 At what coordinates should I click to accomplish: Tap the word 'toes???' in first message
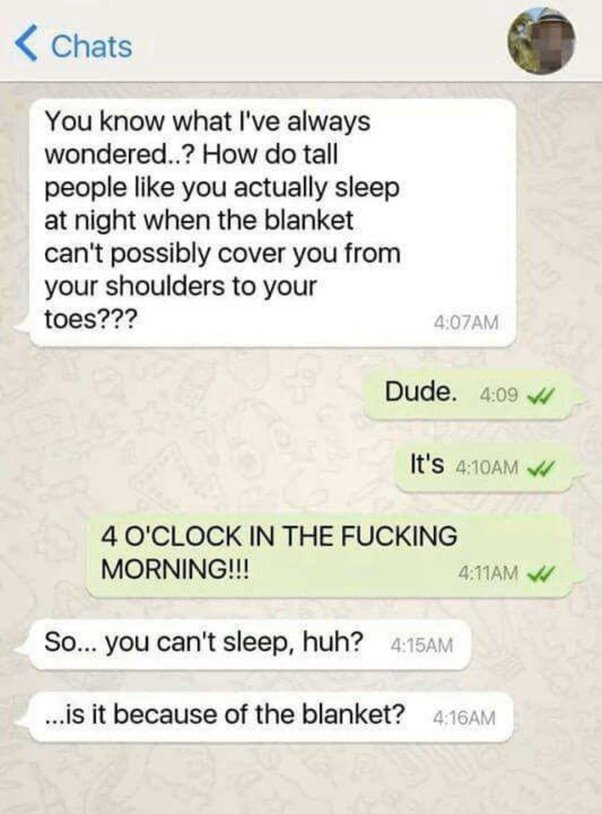click(90, 319)
